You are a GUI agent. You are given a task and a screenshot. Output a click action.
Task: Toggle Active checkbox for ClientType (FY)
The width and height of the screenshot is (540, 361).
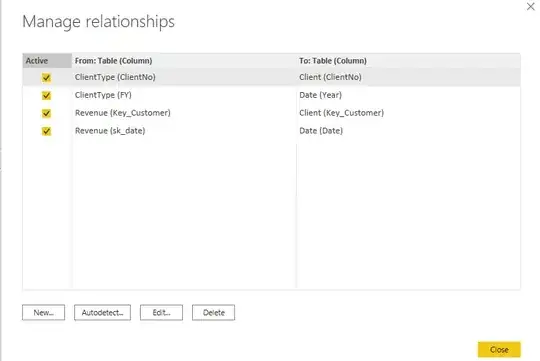46,95
